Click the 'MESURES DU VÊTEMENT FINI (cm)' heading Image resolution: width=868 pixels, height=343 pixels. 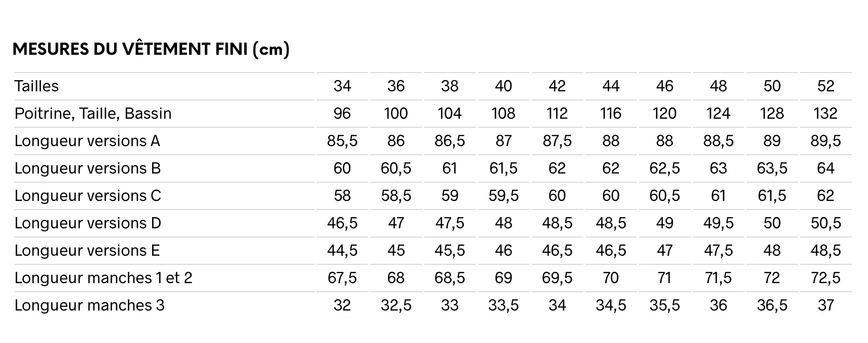click(151, 49)
